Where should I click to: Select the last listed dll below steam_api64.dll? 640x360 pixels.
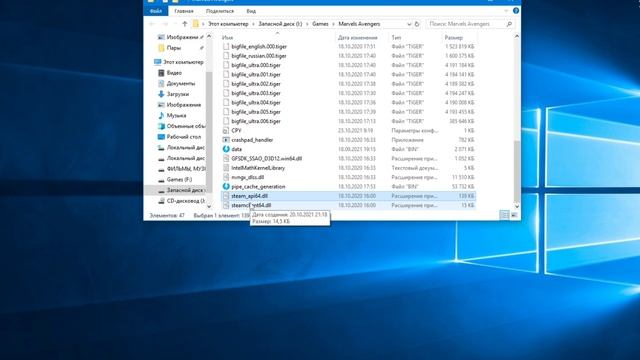(x=251, y=205)
